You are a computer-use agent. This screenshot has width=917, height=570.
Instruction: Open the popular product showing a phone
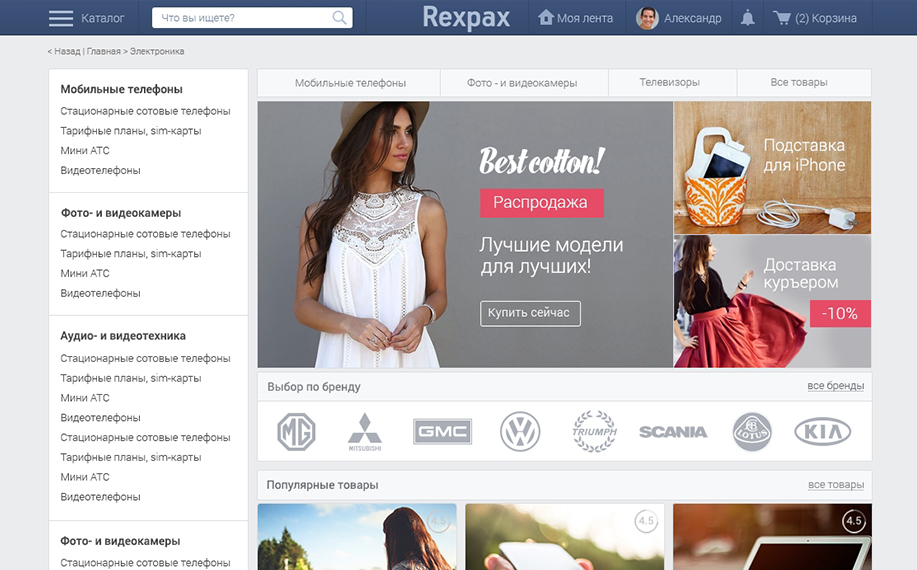pyautogui.click(x=564, y=537)
